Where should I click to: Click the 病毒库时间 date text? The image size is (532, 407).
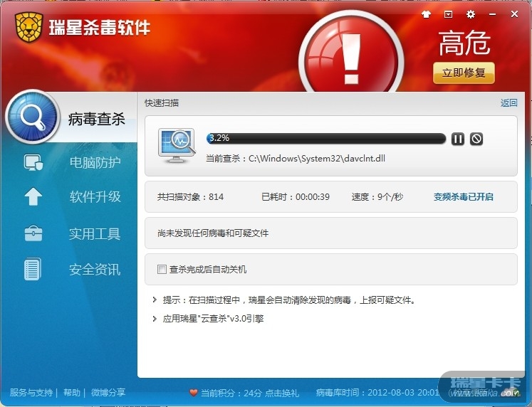pyautogui.click(x=377, y=393)
